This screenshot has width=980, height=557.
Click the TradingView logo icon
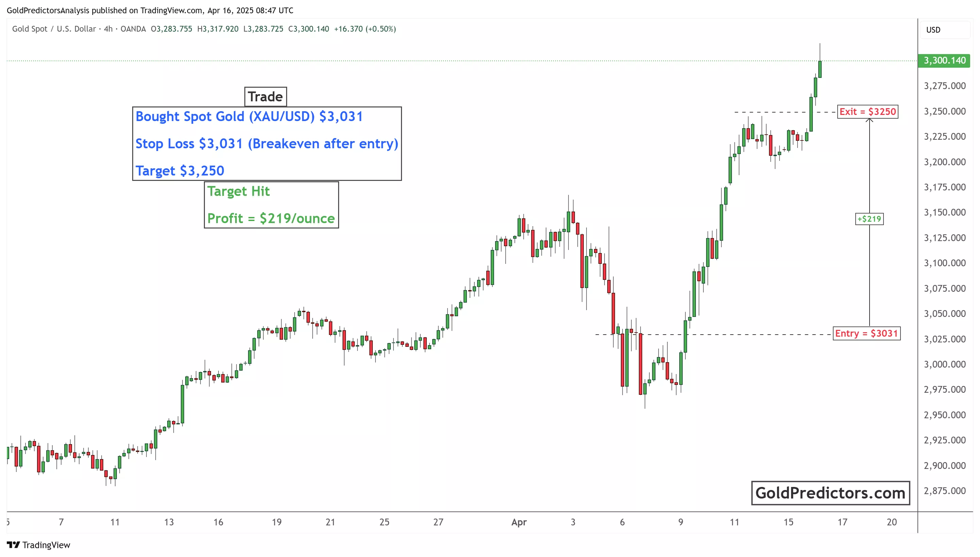click(x=13, y=544)
